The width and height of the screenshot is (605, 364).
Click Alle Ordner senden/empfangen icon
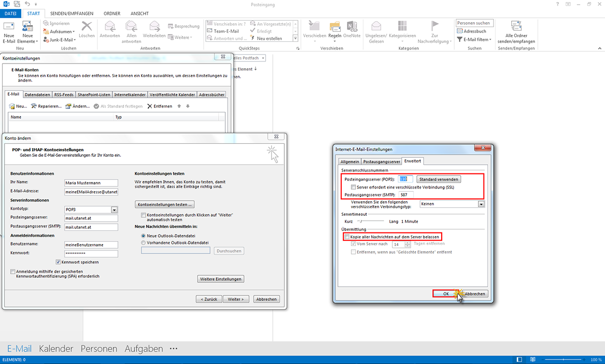point(516,26)
